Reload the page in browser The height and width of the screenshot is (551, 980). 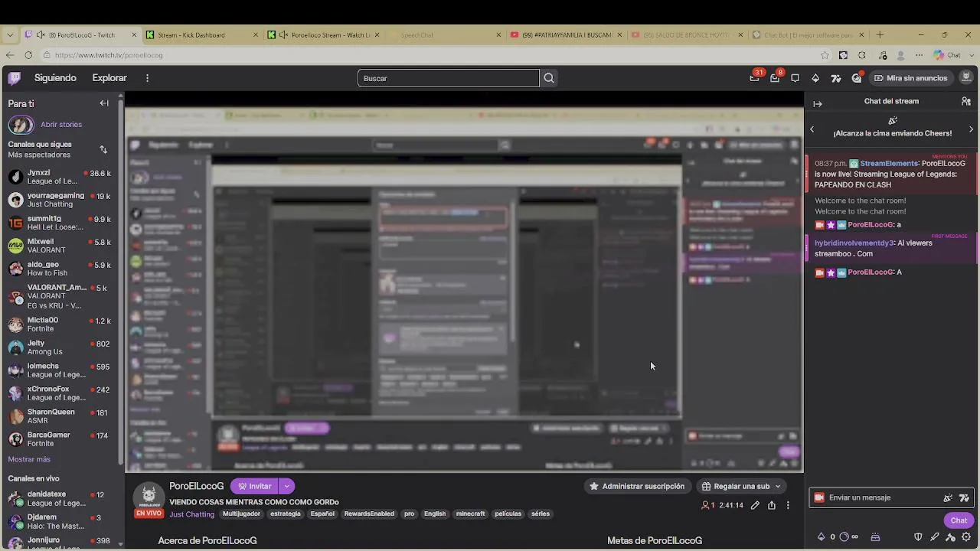coord(28,55)
